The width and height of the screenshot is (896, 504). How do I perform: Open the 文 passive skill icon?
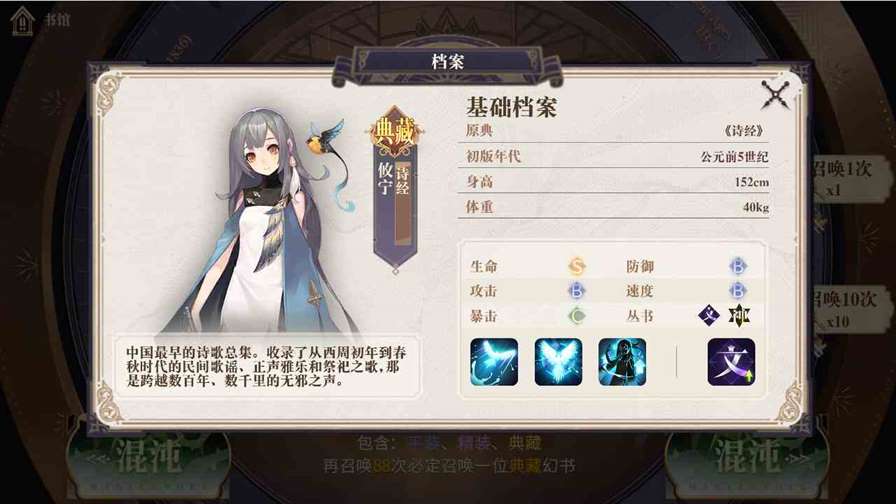pyautogui.click(x=731, y=362)
